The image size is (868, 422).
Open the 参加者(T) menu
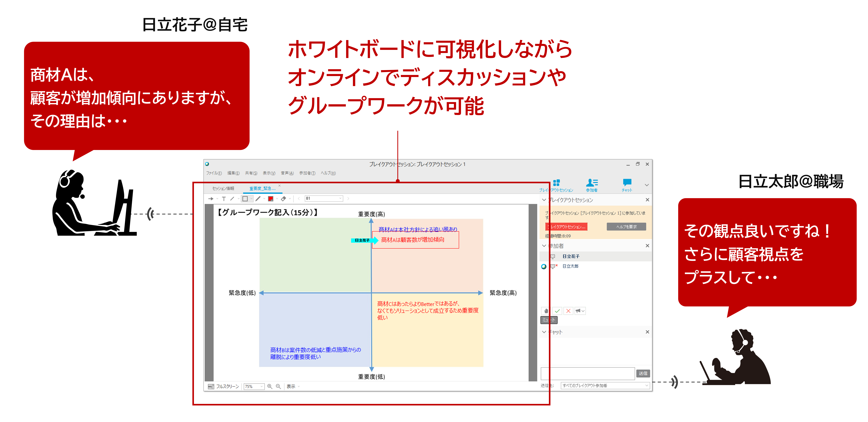click(x=307, y=173)
